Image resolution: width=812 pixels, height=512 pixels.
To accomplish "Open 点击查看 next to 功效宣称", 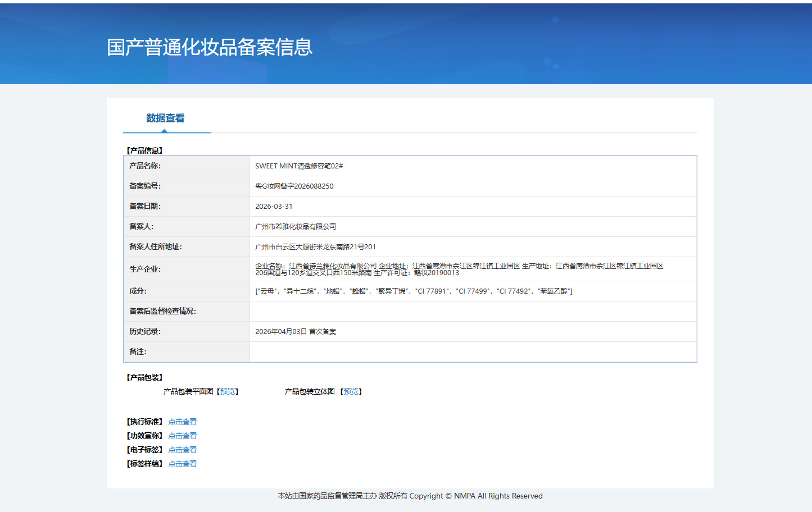I will (183, 436).
